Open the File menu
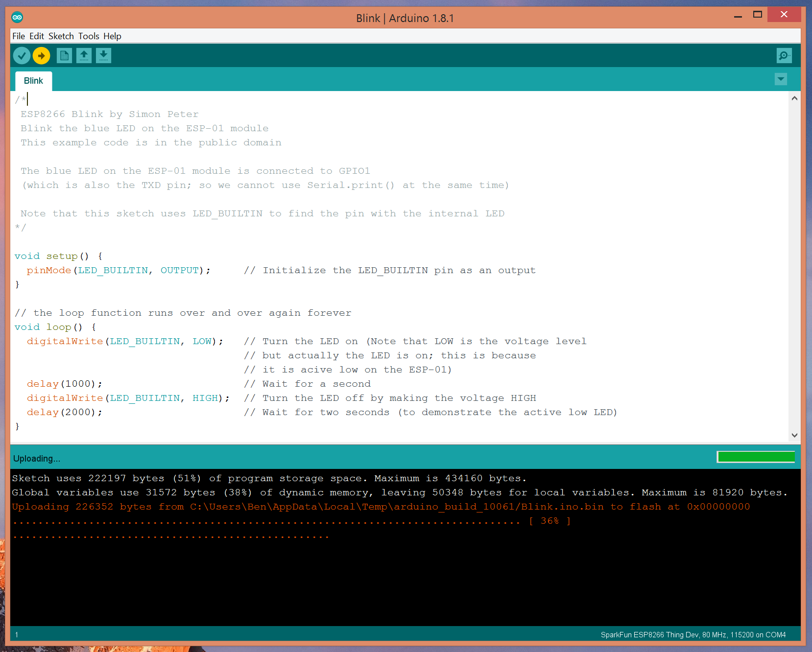812x652 pixels. click(19, 36)
